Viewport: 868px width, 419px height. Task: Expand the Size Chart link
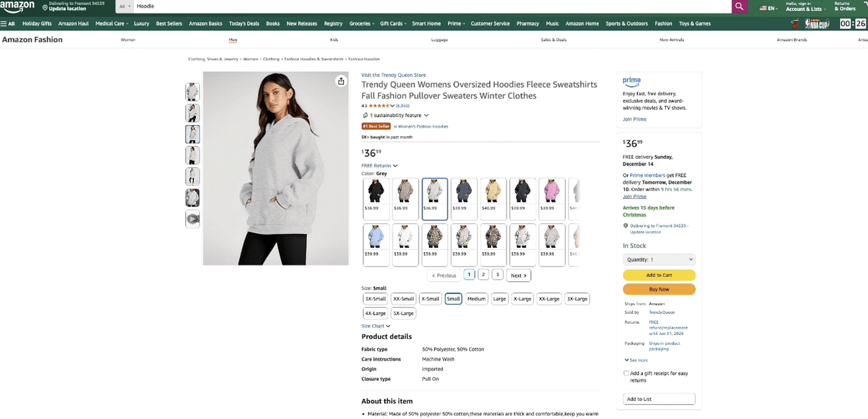pyautogui.click(x=376, y=326)
